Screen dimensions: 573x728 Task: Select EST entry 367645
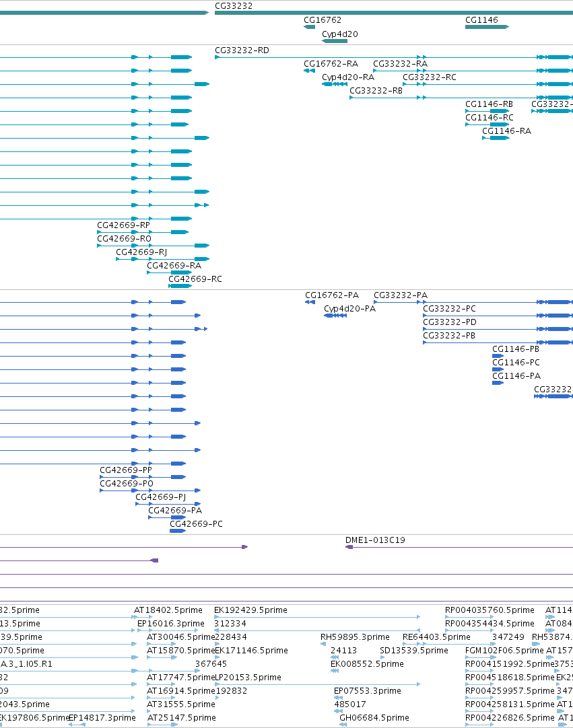(211, 664)
